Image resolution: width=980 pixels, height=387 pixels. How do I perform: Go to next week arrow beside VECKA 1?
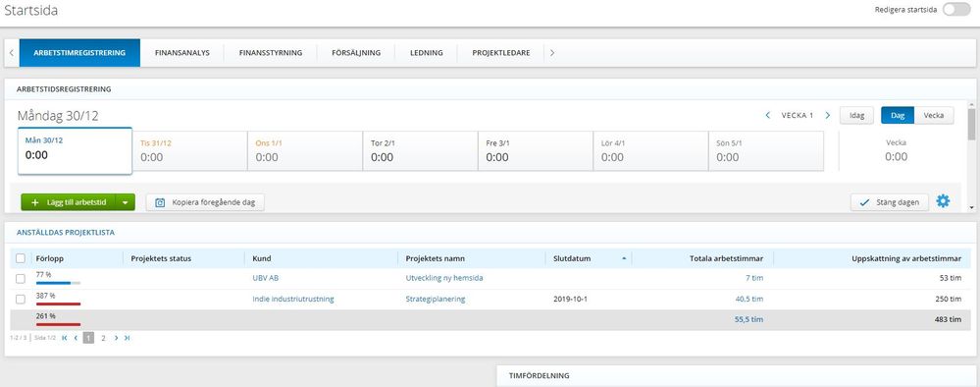click(828, 115)
